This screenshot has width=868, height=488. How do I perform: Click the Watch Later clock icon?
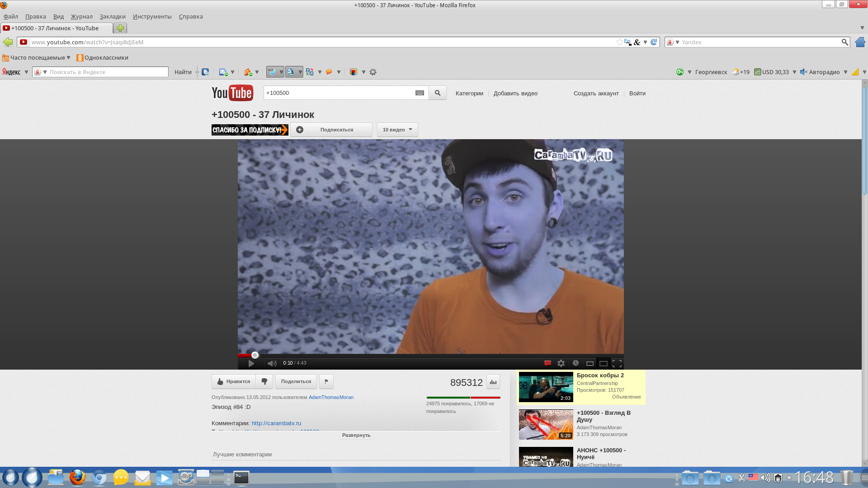click(x=576, y=363)
